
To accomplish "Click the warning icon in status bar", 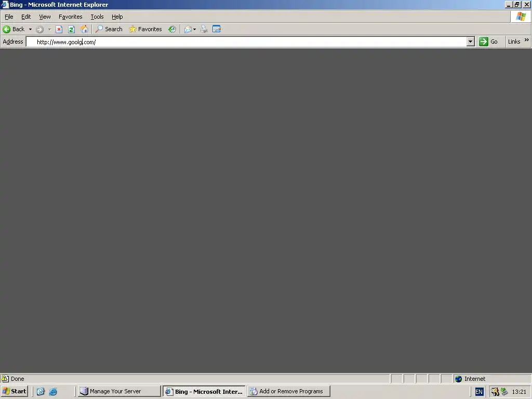I will pos(5,379).
